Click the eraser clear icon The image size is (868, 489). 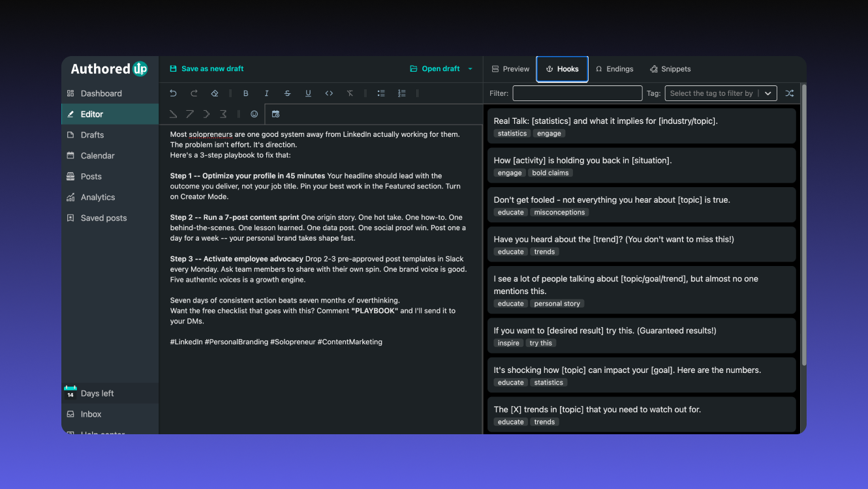215,93
